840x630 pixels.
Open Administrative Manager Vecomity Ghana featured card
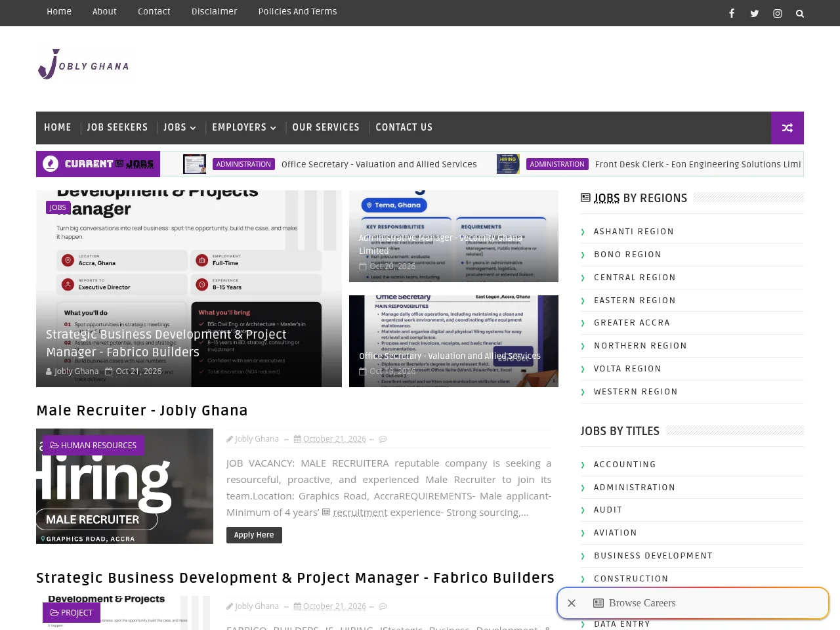click(x=453, y=236)
